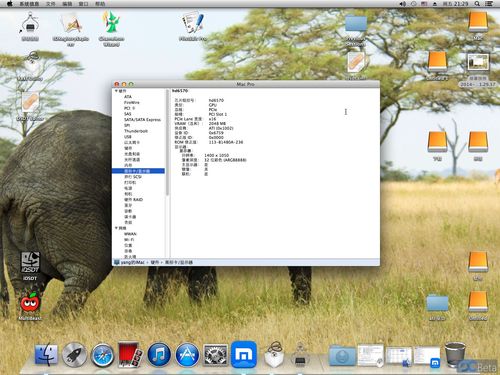Select Thunderbolt in the hardware list
This screenshot has height=375, width=500.
[136, 131]
